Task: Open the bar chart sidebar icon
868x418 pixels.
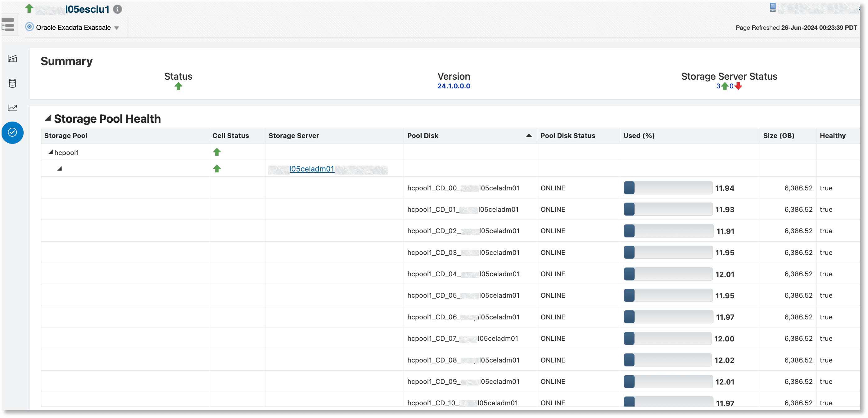Action: (12, 59)
